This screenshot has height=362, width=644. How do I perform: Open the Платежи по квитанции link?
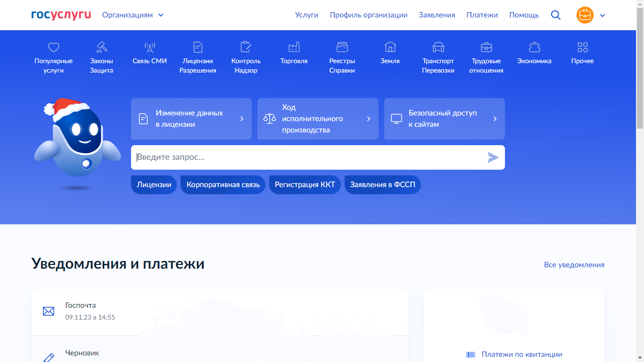coord(521,354)
